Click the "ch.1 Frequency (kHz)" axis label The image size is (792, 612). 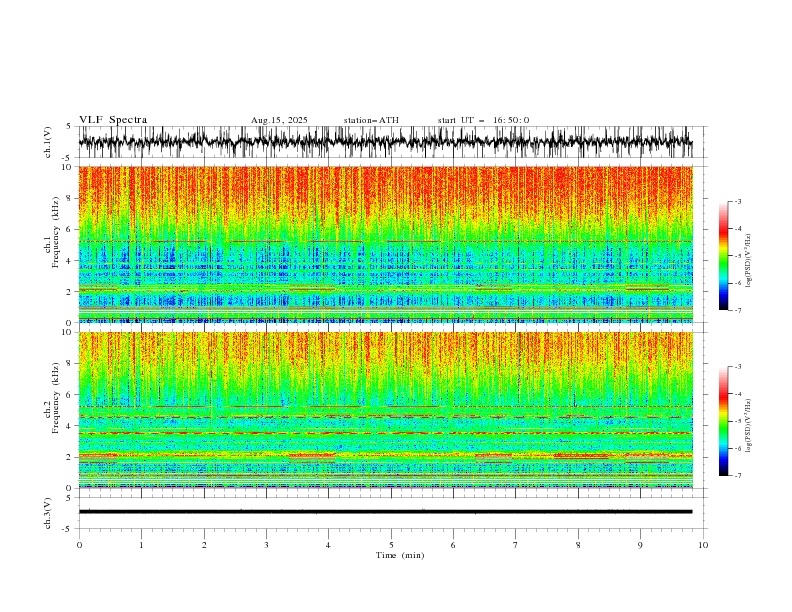point(52,244)
